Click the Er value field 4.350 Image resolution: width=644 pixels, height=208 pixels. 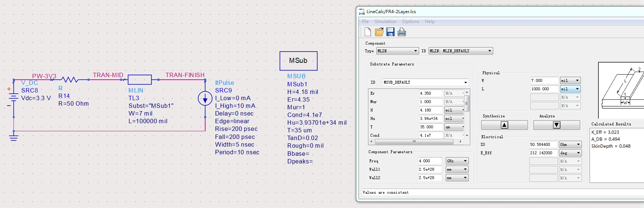point(431,93)
